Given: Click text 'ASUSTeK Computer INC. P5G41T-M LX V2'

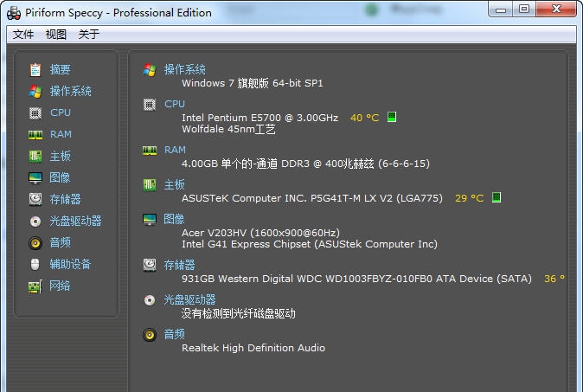Looking at the screenshot, I should (287, 198).
